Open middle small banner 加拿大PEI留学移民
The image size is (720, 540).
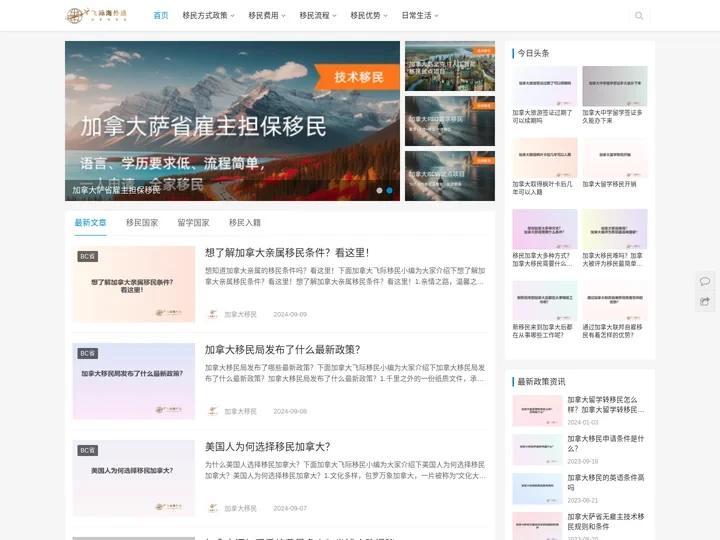450,121
